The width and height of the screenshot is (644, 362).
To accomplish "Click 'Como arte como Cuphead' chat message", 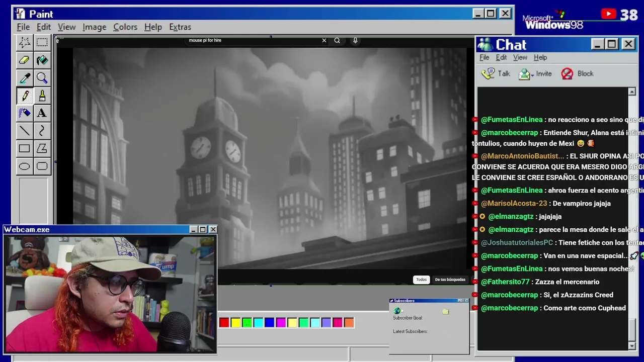I will 585,308.
